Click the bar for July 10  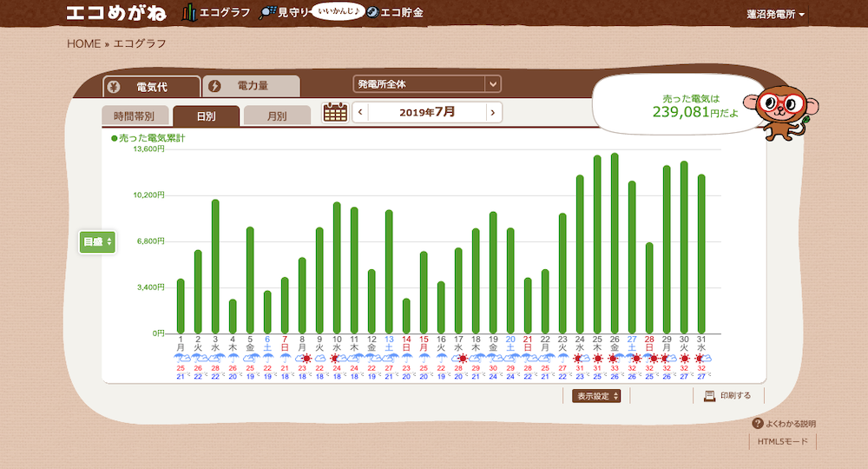pos(337,268)
